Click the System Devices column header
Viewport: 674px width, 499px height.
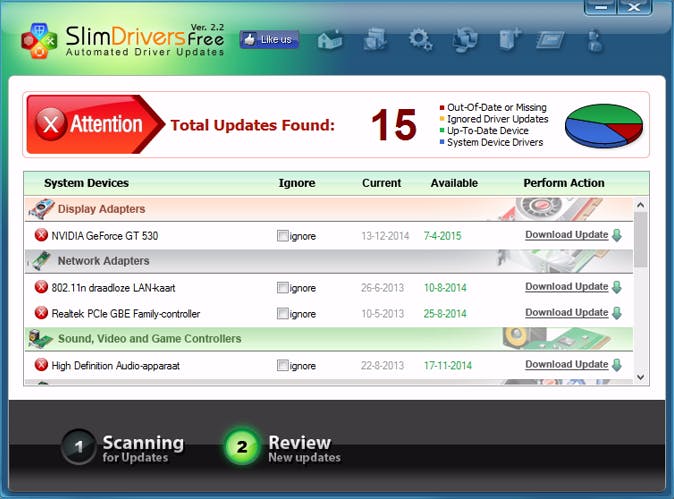86,183
